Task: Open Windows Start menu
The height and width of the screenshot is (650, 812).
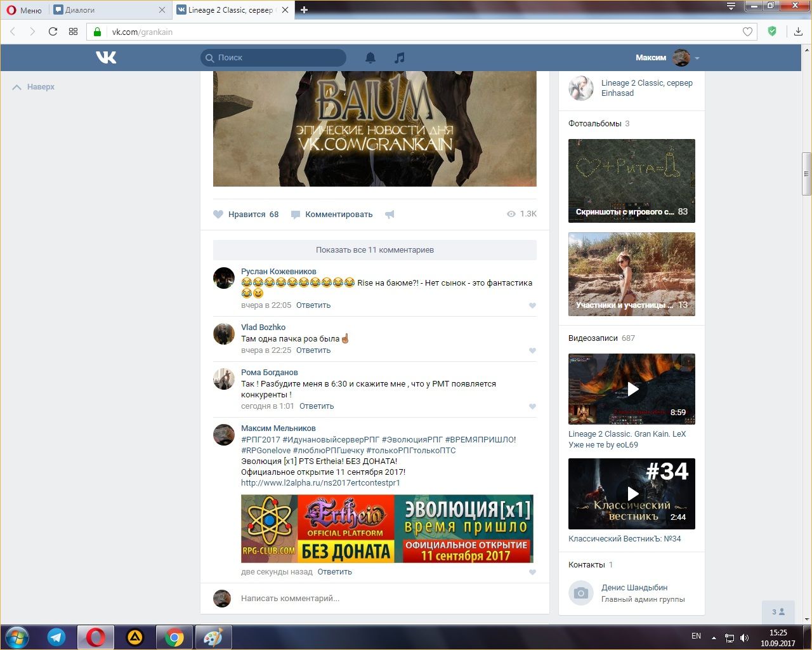Action: [x=17, y=637]
